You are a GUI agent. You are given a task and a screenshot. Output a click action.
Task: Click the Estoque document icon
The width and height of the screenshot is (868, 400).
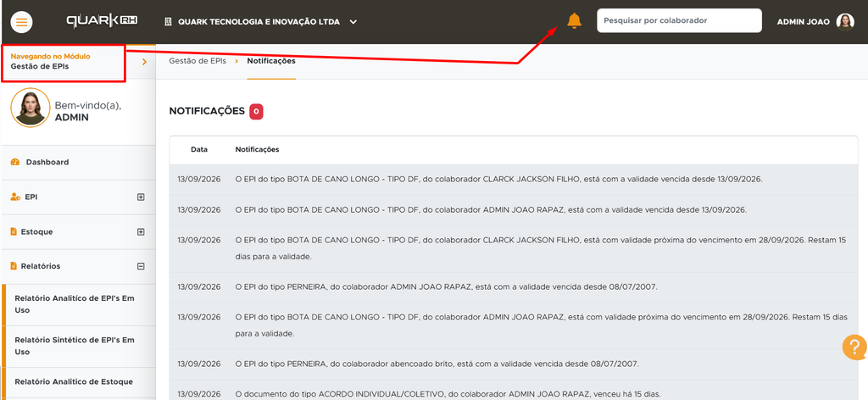pyautogui.click(x=14, y=232)
